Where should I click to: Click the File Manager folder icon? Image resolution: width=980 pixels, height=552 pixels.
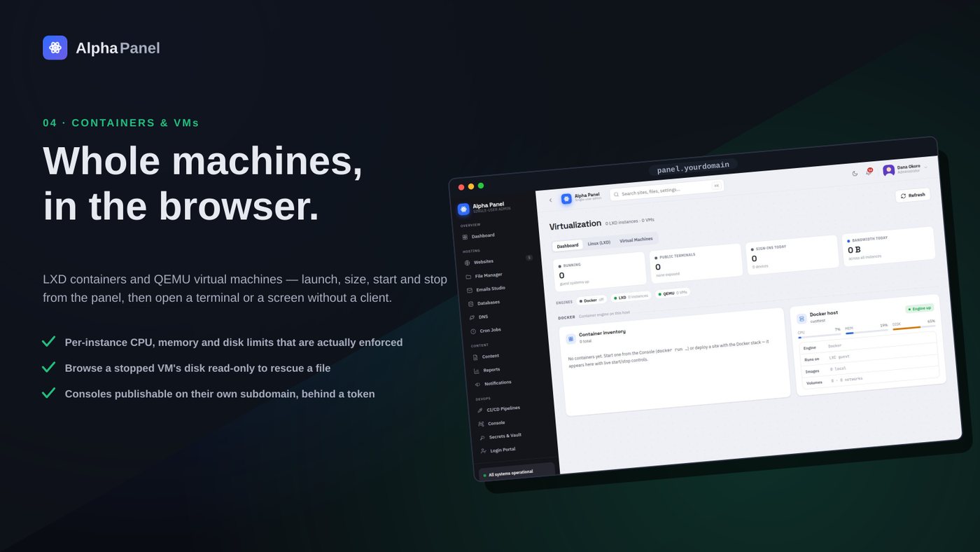pyautogui.click(x=468, y=277)
